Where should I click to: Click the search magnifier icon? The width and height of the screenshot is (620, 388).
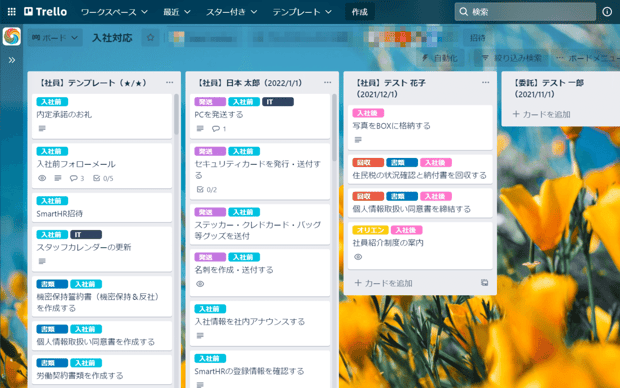click(x=463, y=12)
